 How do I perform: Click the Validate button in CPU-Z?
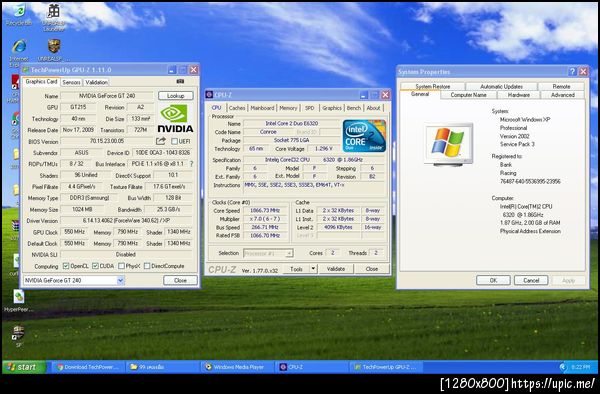pos(336,269)
